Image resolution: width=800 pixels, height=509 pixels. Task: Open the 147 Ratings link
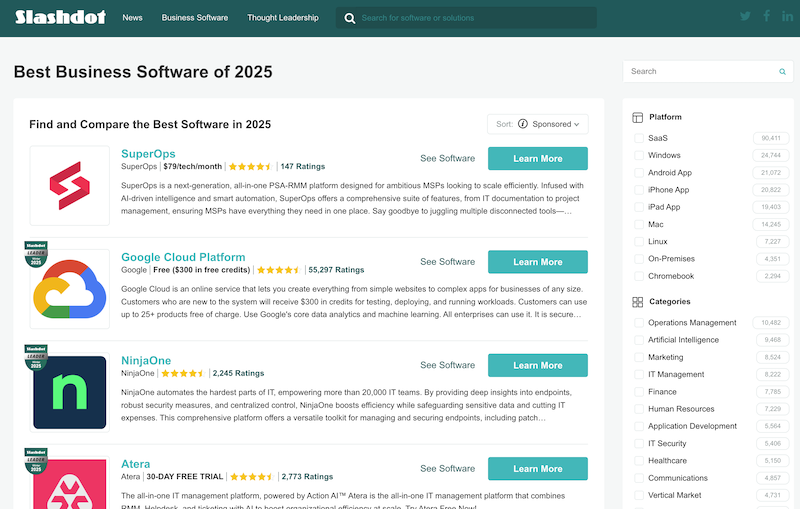(303, 166)
